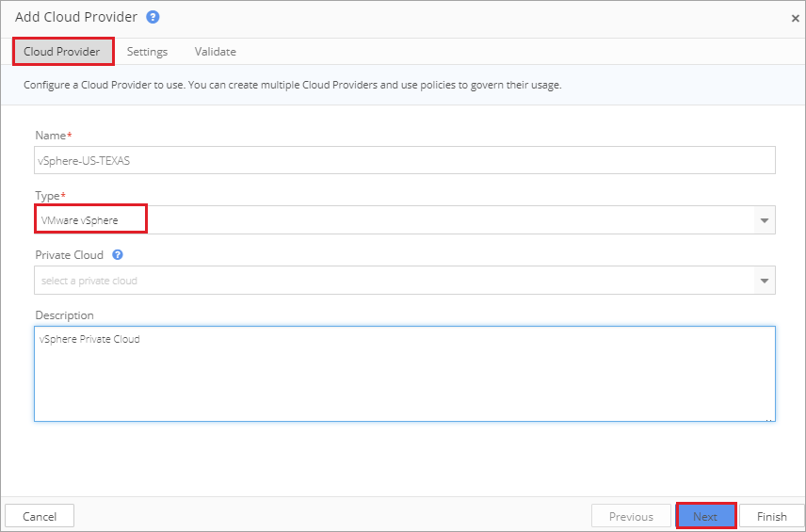This screenshot has width=806, height=532.
Task: Click the Finish button
Action: [x=771, y=516]
